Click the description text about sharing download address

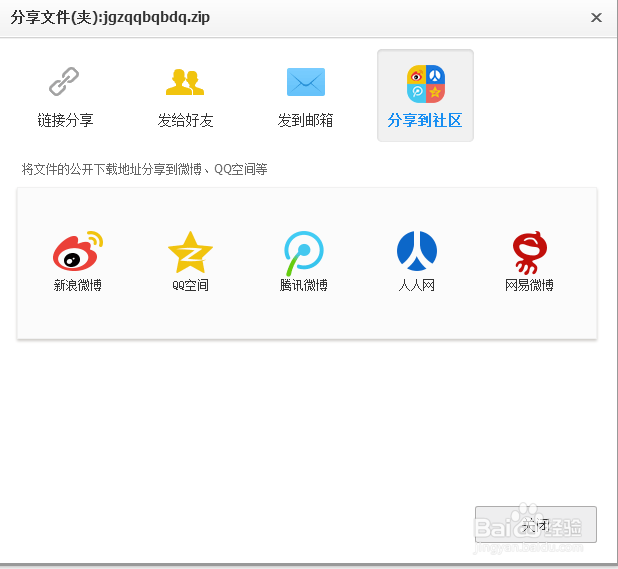click(144, 169)
